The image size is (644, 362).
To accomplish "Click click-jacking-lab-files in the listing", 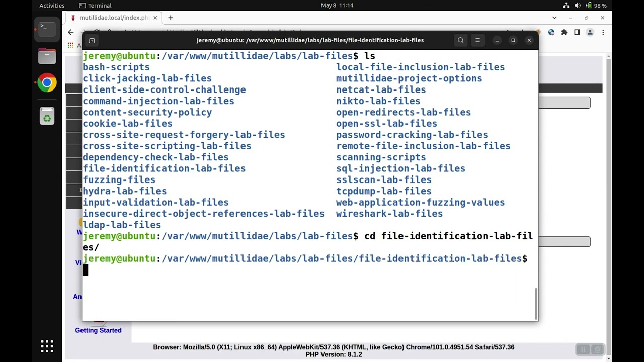I will point(147,78).
